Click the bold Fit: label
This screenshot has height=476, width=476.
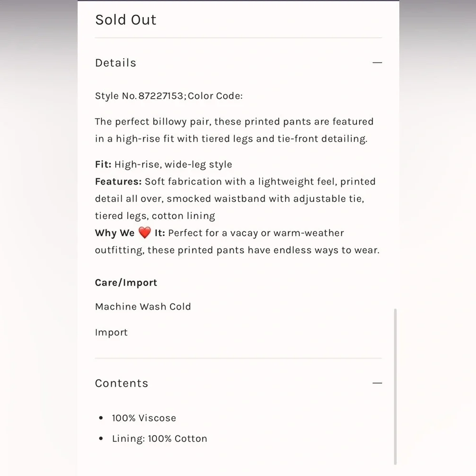coord(103,164)
